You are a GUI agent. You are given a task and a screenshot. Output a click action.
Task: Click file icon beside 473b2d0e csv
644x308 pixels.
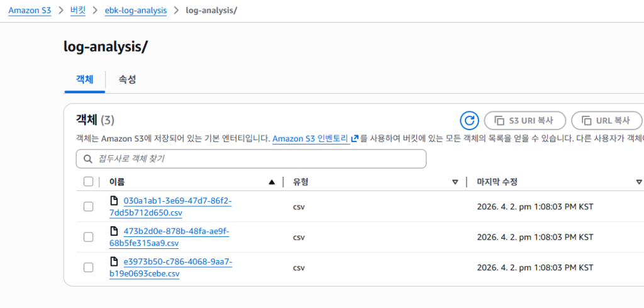point(114,231)
